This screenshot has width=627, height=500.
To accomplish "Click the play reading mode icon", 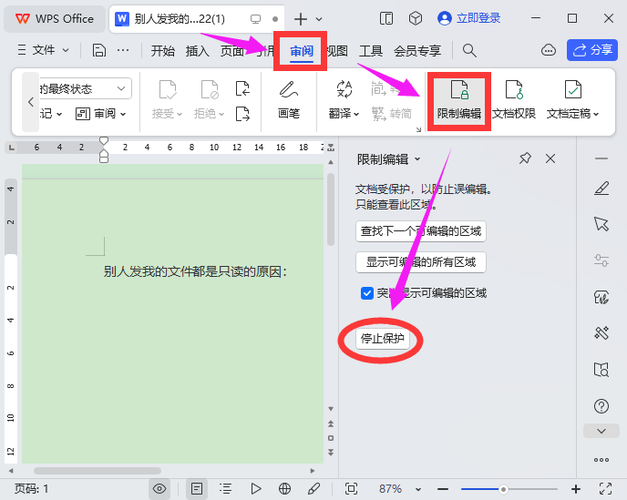I will tap(255, 489).
